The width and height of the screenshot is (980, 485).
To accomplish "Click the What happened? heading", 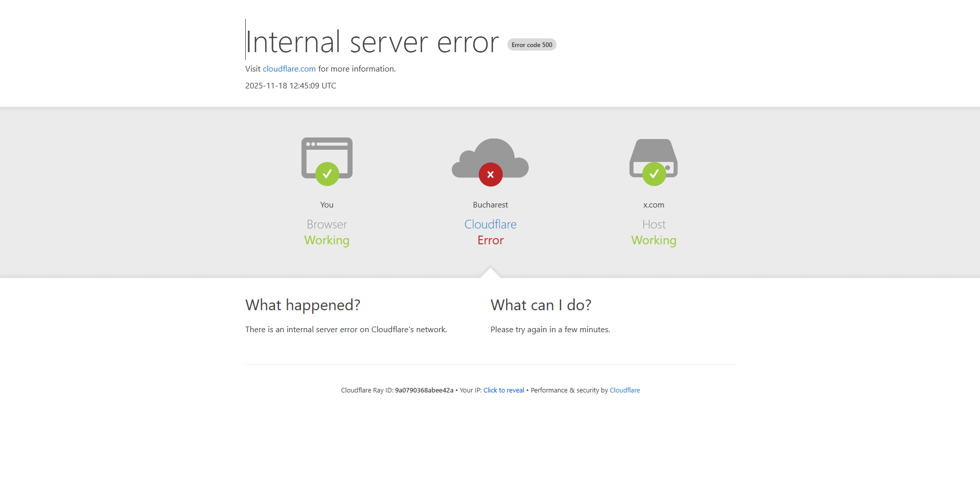I will [302, 305].
